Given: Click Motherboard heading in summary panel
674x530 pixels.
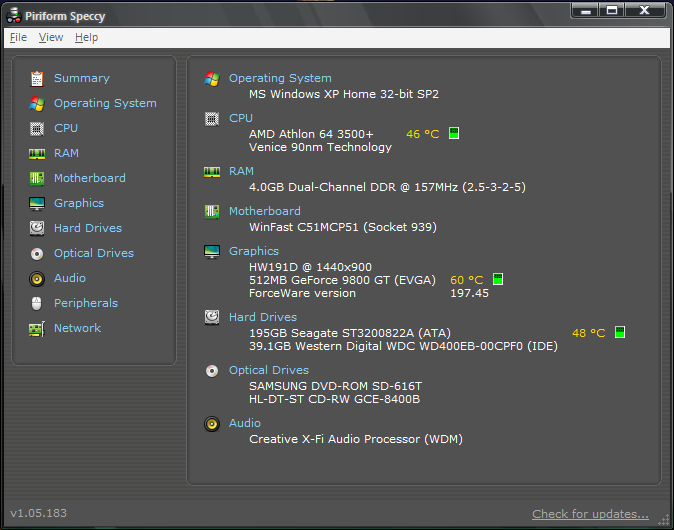Looking at the screenshot, I should [265, 211].
